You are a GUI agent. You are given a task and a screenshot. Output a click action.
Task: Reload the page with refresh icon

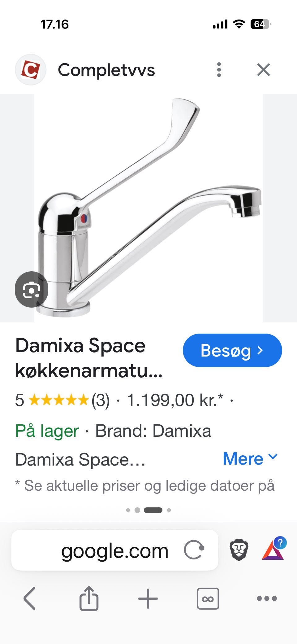click(194, 550)
